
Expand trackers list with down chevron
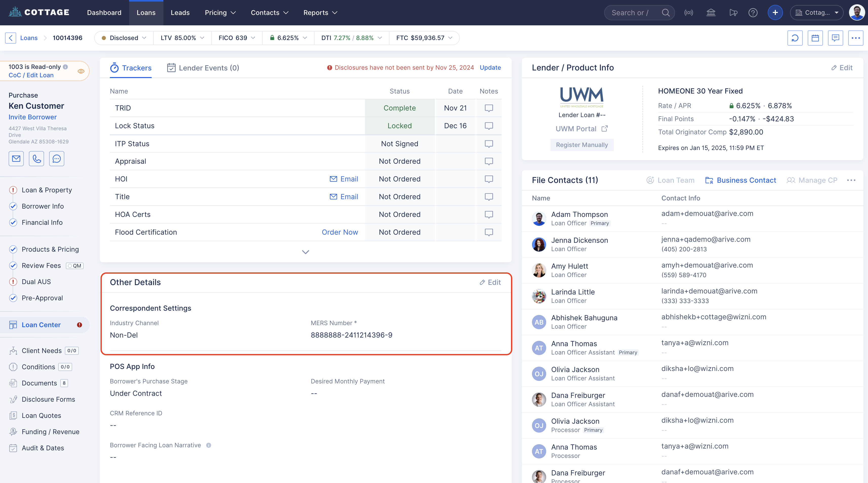(x=305, y=252)
